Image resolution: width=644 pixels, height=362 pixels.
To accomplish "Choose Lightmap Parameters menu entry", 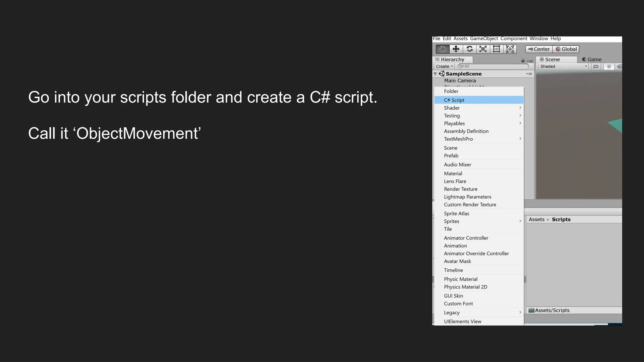I will [479, 197].
